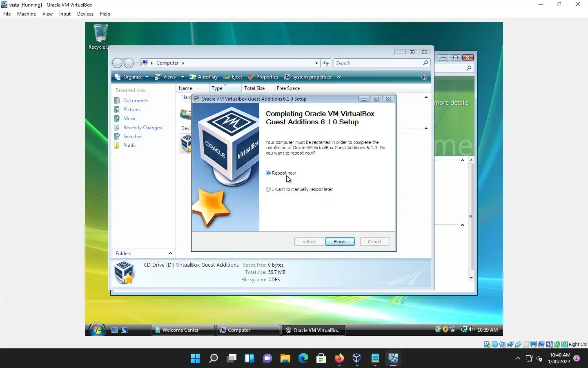This screenshot has width=588, height=368.
Task: Click the Search magnifier in Computer window
Action: point(425,63)
